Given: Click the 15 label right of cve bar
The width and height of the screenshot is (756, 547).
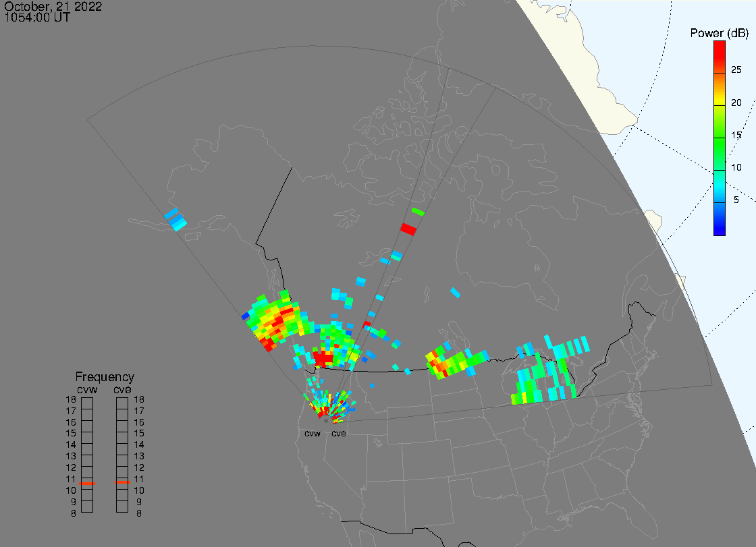Looking at the screenshot, I should (139, 433).
